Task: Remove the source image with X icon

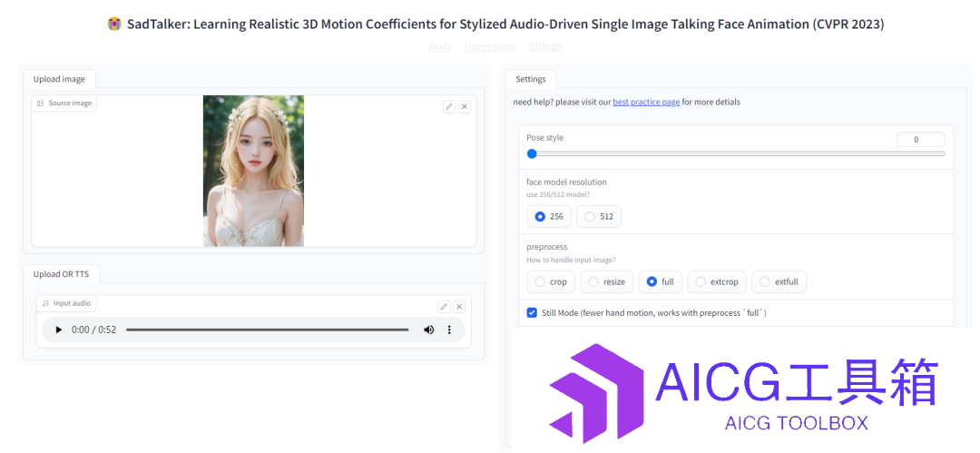Action: tap(465, 107)
